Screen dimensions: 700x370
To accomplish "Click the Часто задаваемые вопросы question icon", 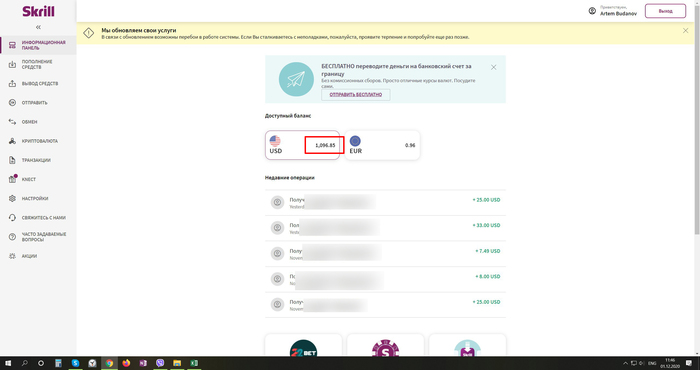I will pyautogui.click(x=12, y=237).
